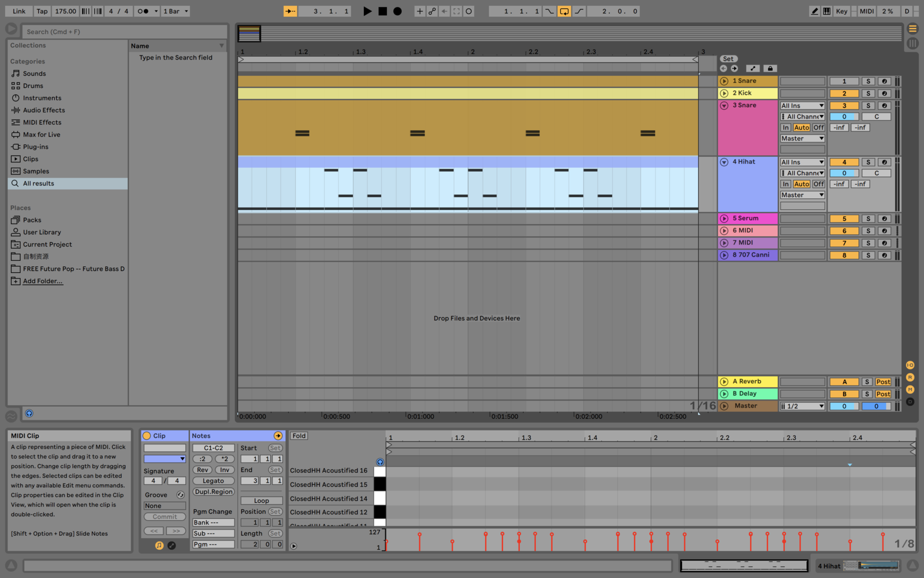The image size is (924, 578).
Task: Toggle the Session Record circle icon
Action: point(468,11)
